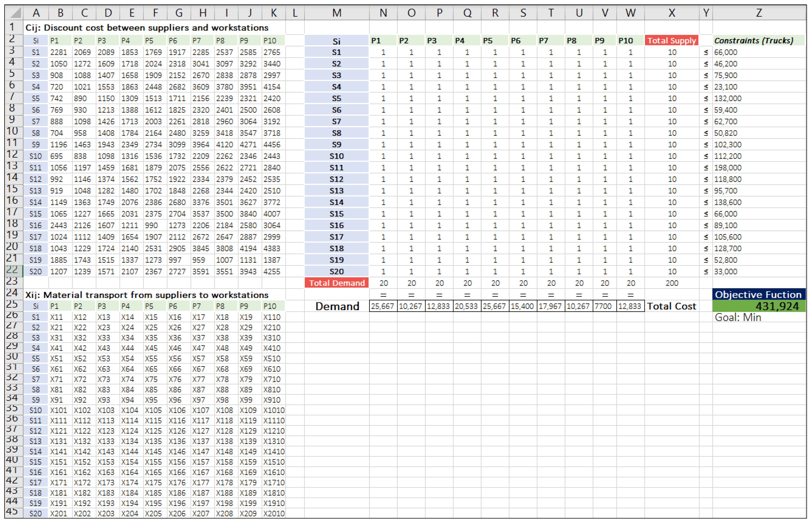This screenshot has height=523, width=812.
Task: Select column Z header
Action: 759,13
